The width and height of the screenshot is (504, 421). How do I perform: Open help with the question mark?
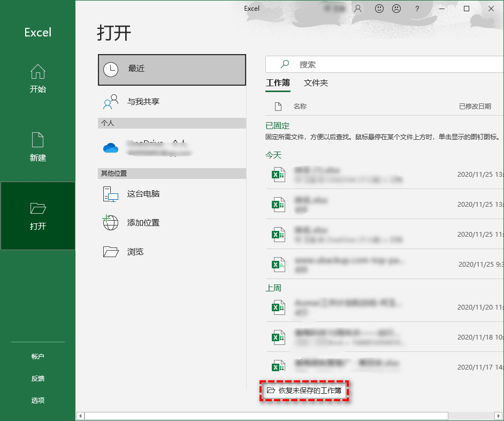[x=417, y=9]
